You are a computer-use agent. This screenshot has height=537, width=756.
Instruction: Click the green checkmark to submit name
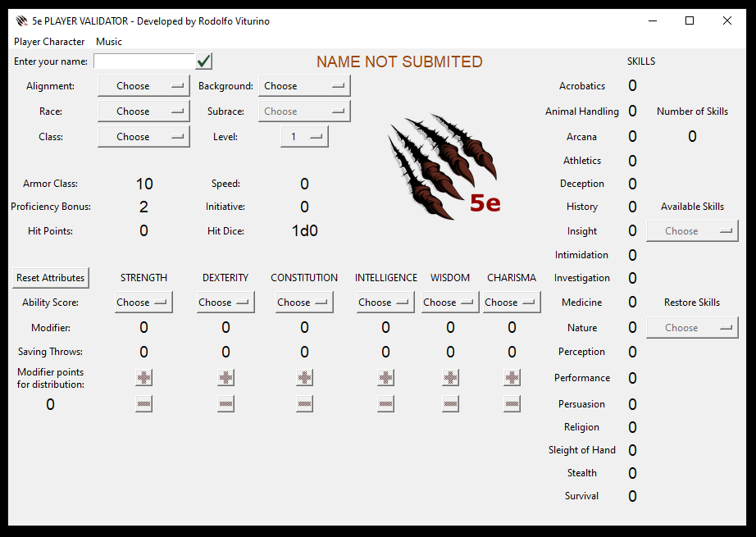tap(204, 61)
